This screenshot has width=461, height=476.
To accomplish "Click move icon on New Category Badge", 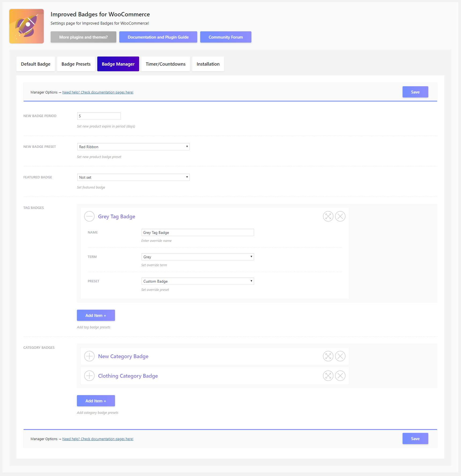I will pos(328,356).
